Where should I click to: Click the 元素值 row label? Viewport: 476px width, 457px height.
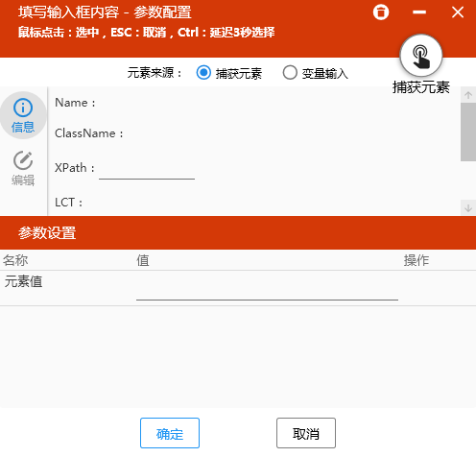pyautogui.click(x=23, y=281)
